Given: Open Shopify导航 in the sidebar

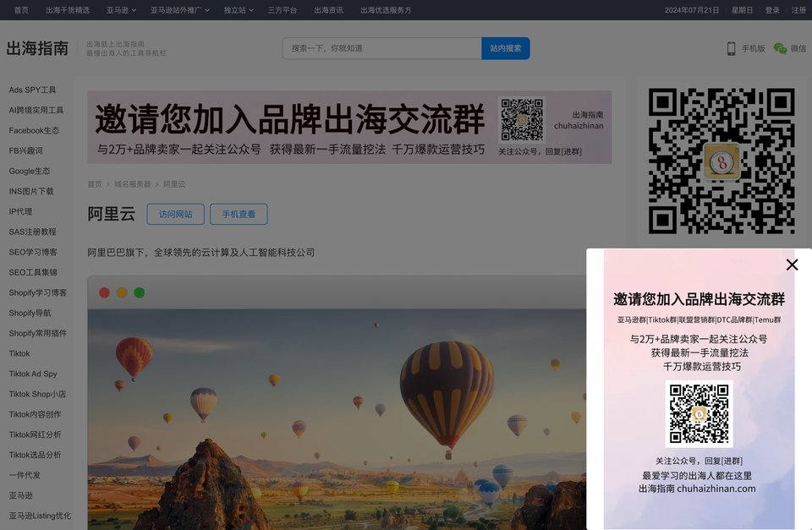Looking at the screenshot, I should point(30,313).
